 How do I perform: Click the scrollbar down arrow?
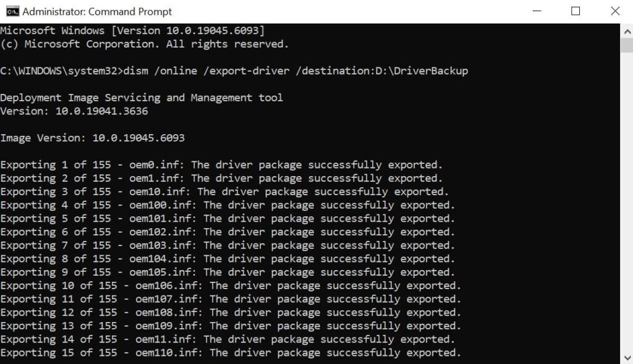point(626,357)
